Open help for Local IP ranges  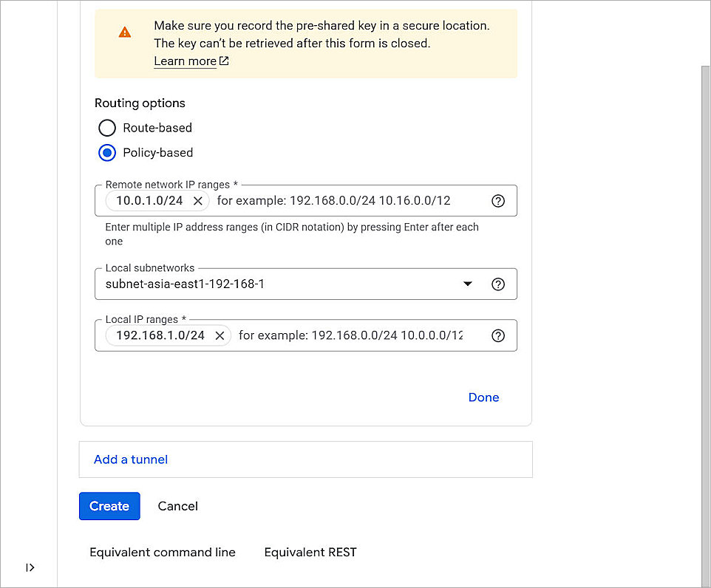pos(498,335)
